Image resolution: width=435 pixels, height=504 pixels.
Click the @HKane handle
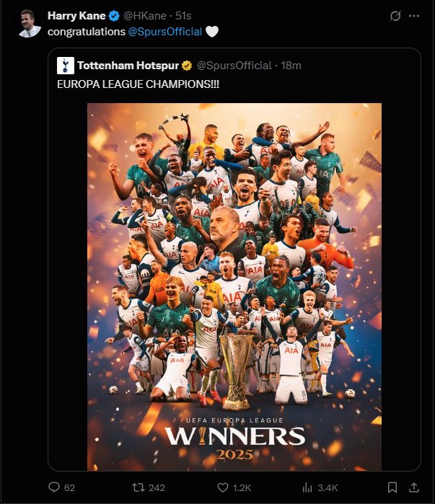click(145, 15)
